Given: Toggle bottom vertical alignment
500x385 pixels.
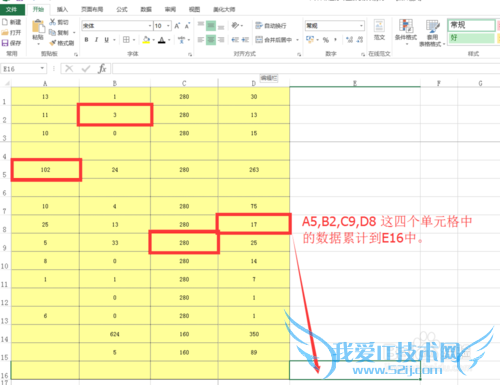Looking at the screenshot, I should [221, 27].
